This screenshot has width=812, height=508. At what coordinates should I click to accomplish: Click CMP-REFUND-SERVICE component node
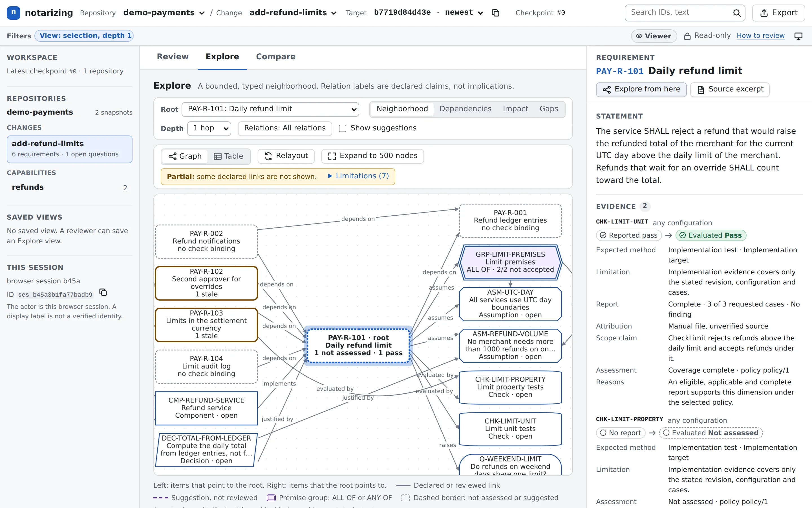206,408
